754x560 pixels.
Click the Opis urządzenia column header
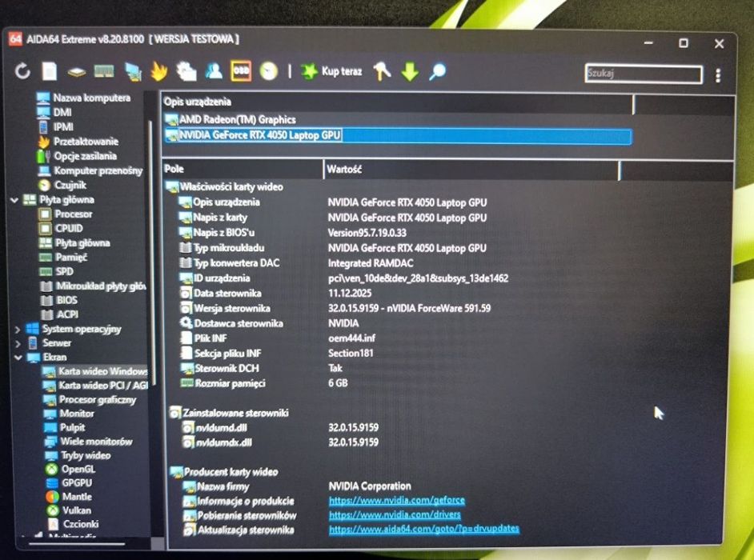click(397, 102)
